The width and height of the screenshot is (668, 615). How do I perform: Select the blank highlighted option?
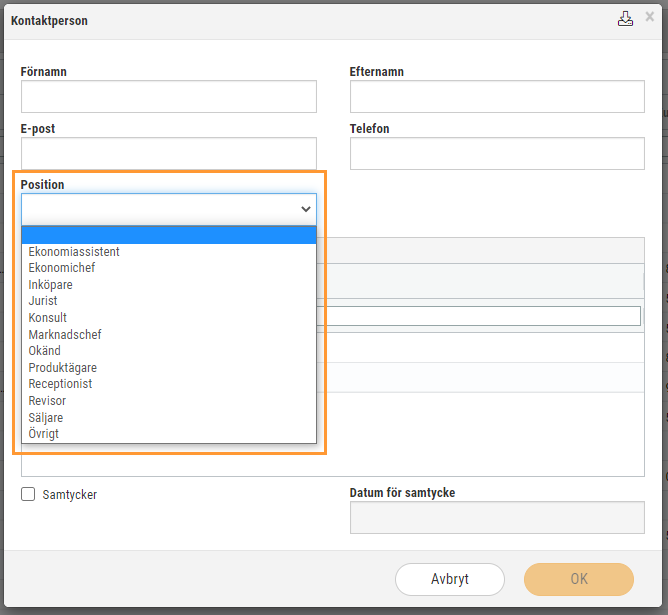(x=169, y=235)
